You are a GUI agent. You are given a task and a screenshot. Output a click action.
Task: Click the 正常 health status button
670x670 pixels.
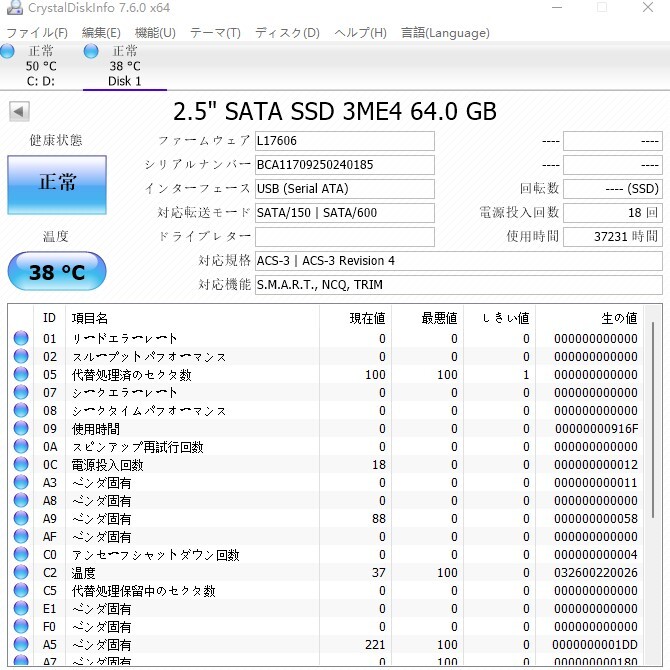57,185
